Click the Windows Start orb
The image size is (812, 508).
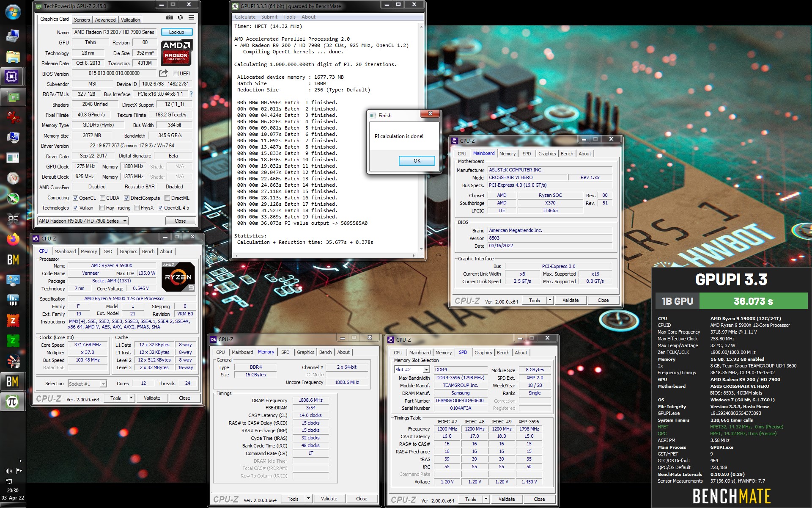tap(13, 12)
